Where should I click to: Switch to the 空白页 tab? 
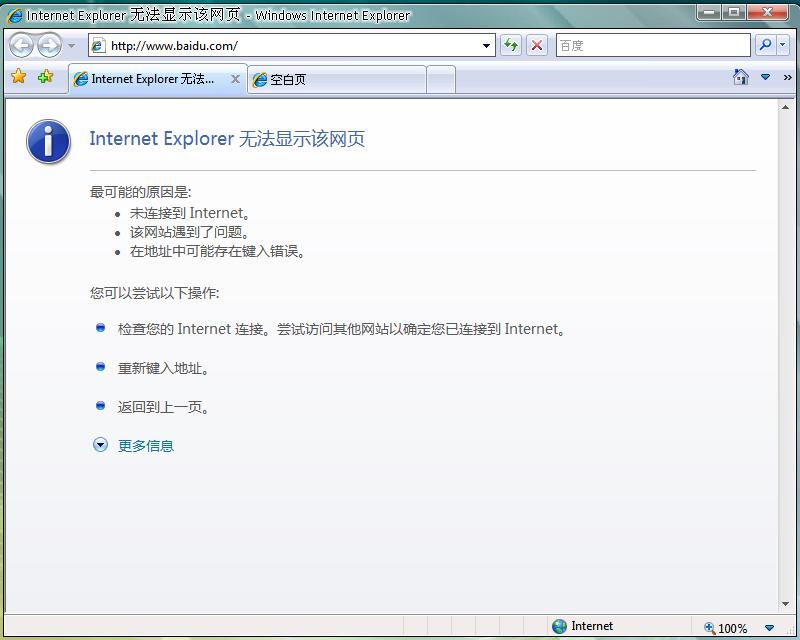(337, 80)
